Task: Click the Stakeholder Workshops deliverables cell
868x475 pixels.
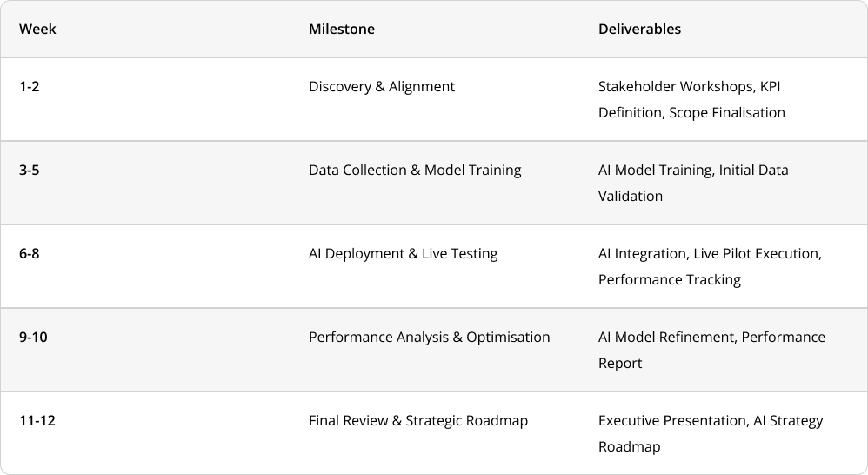Action: tap(691, 100)
